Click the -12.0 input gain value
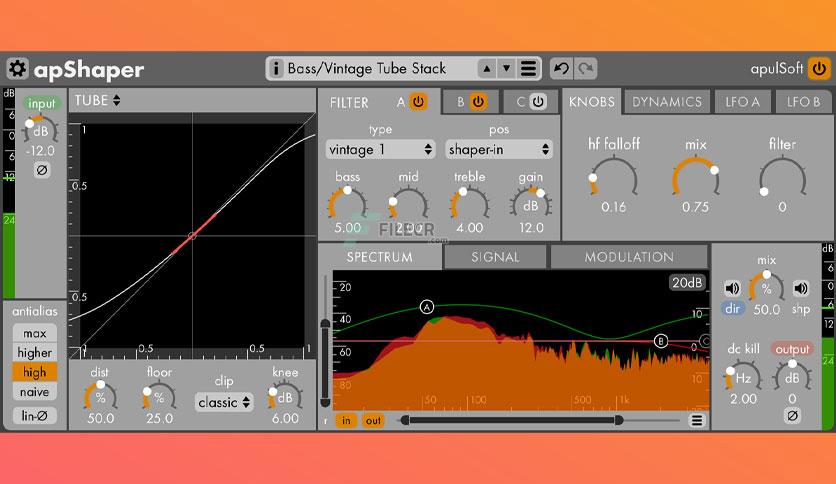Screen dimensions: 836x484 click(41, 151)
